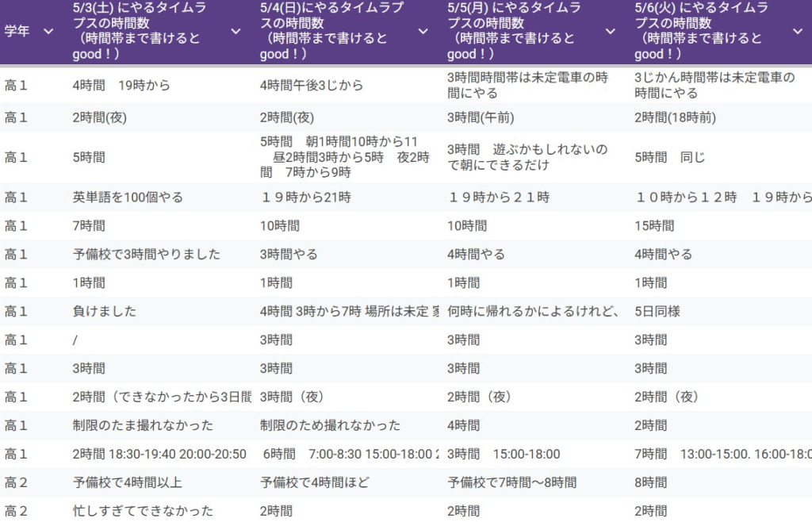Click the '5時間　同じ' cell
Image resolution: width=812 pixels, height=522 pixels.
point(670,157)
